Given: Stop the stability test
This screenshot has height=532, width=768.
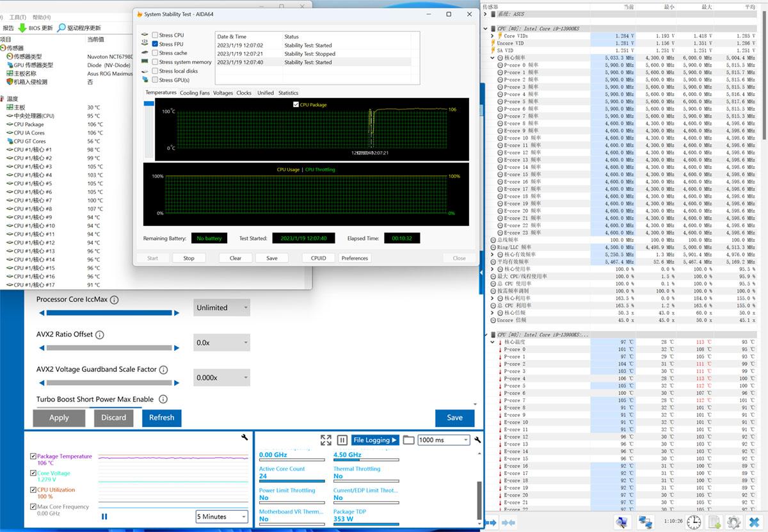Looking at the screenshot, I should click(x=189, y=258).
